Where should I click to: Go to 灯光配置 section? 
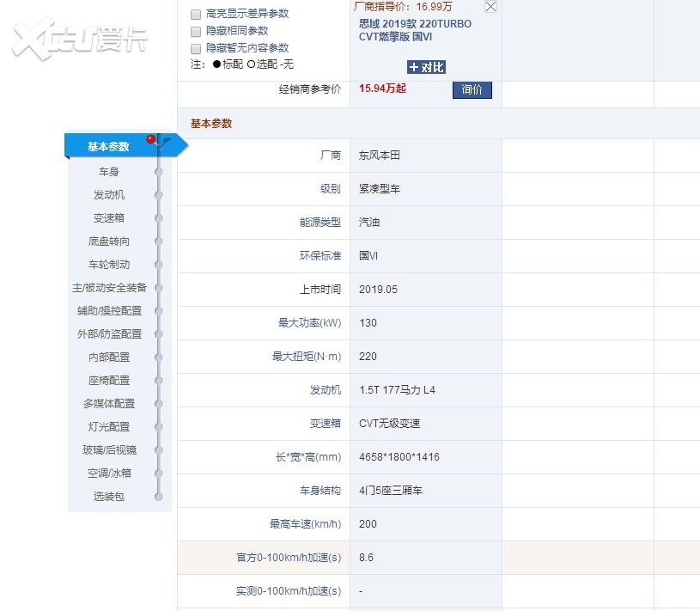click(x=109, y=427)
